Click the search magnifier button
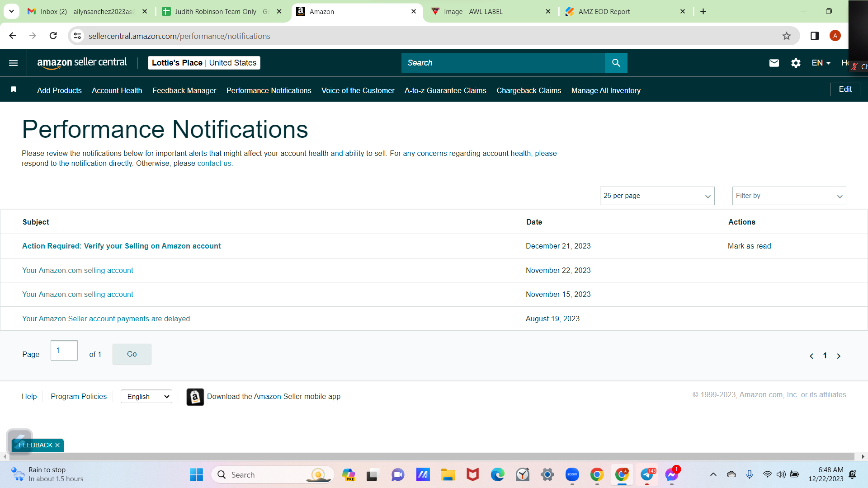868x488 pixels. [616, 63]
